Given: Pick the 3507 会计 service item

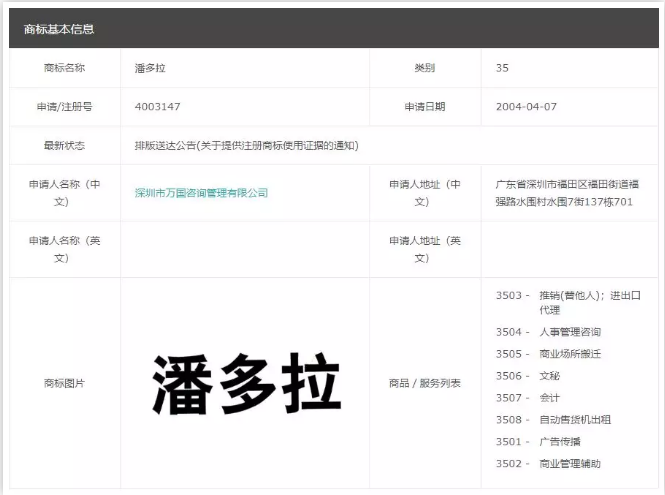Looking at the screenshot, I should [x=528, y=398].
